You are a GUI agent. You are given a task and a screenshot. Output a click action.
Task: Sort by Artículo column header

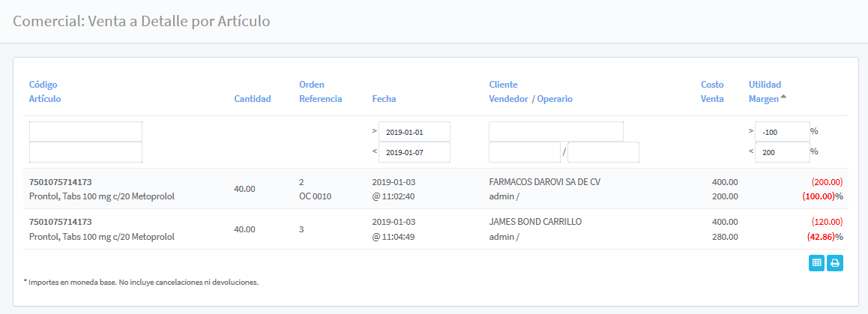[x=45, y=99]
